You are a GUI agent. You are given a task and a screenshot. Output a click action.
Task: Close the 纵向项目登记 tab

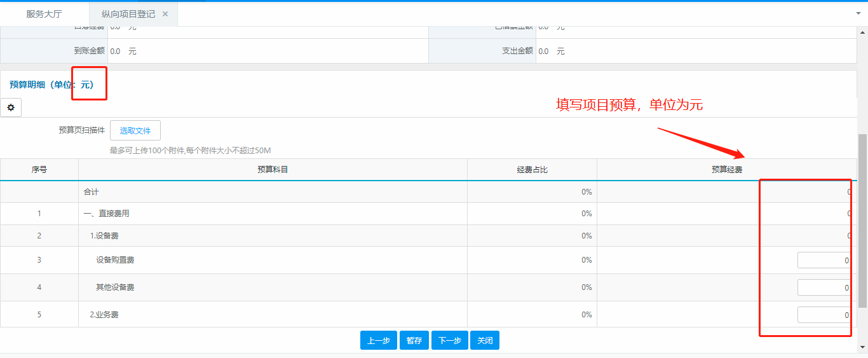tap(165, 14)
